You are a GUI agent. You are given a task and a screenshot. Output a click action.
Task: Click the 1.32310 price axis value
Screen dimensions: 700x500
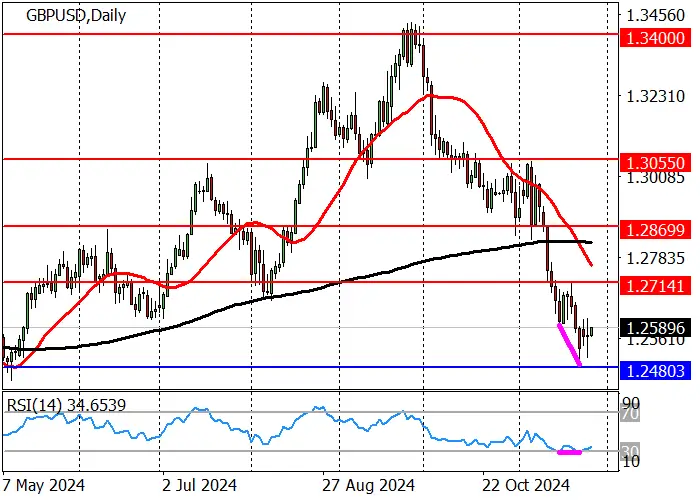point(655,96)
